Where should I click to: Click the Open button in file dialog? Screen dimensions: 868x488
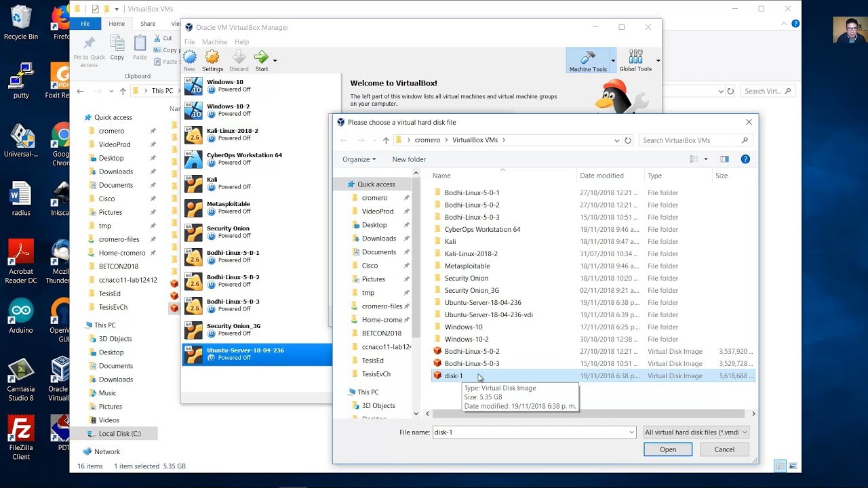click(668, 449)
